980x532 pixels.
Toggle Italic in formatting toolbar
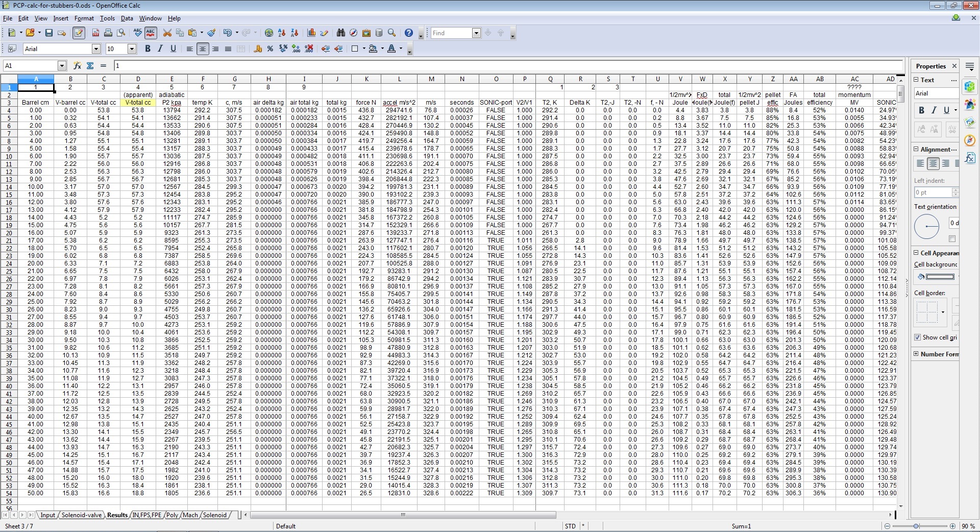[x=160, y=49]
